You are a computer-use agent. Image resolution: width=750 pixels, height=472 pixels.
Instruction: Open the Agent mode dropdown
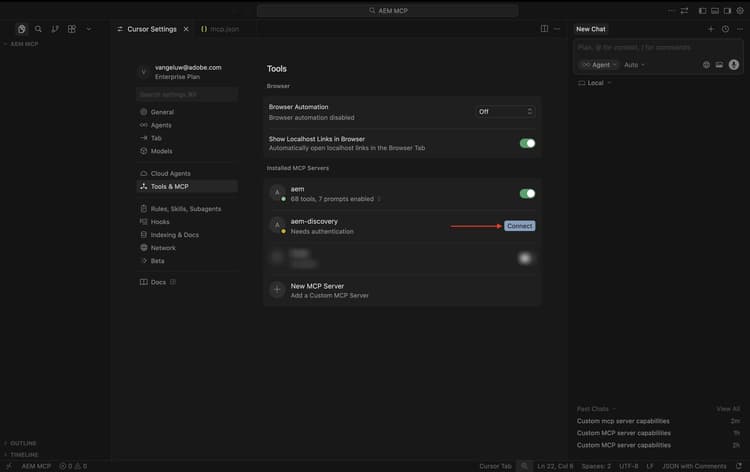[x=599, y=65]
